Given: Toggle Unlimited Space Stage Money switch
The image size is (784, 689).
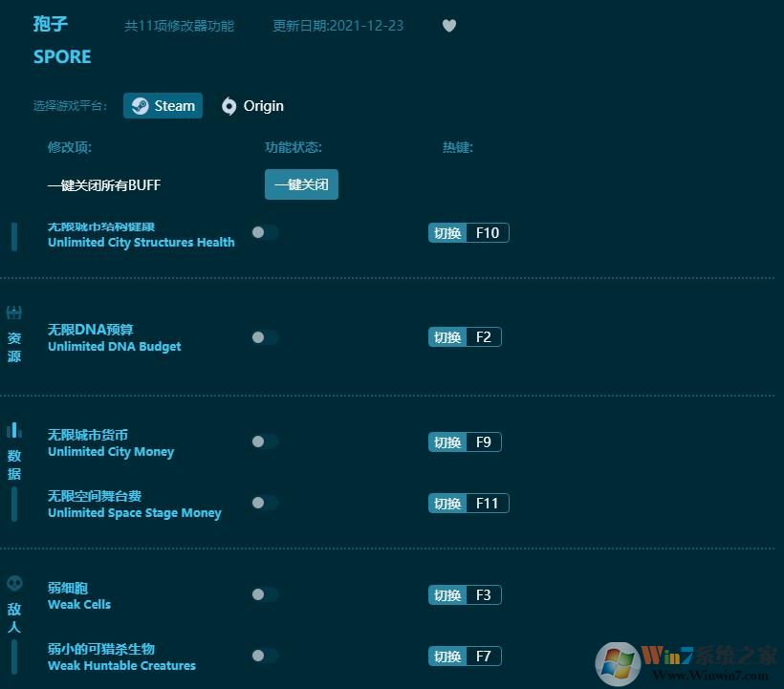Looking at the screenshot, I should coord(265,503).
